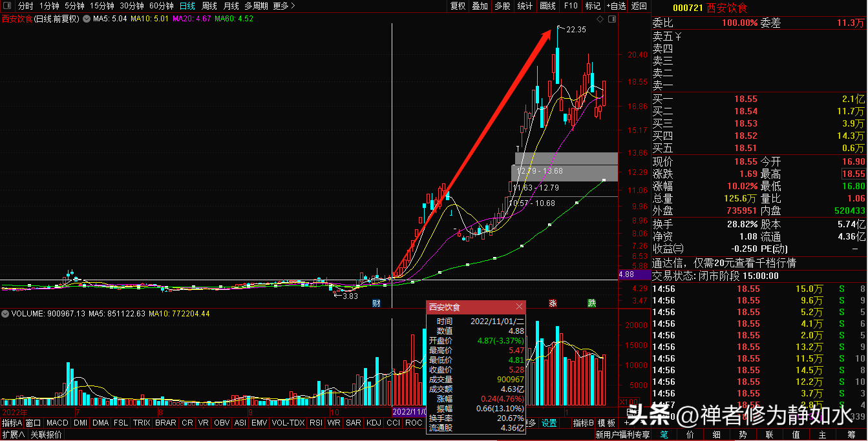Click the 新用户福利专享 link
868x441 pixels.
click(622, 435)
